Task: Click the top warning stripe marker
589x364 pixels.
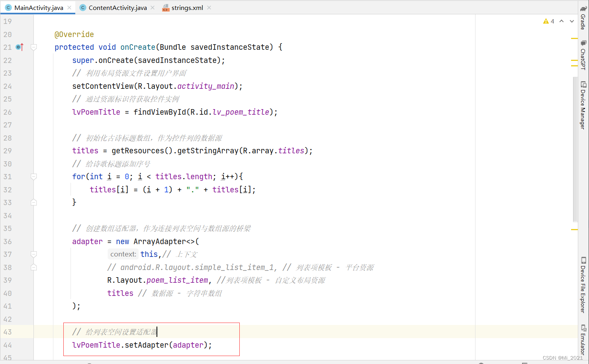Action: pos(574,38)
